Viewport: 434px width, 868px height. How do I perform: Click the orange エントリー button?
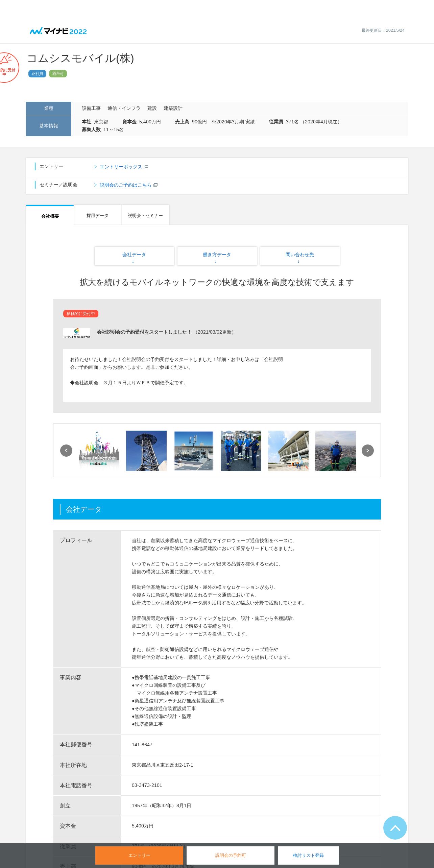pyautogui.click(x=139, y=855)
